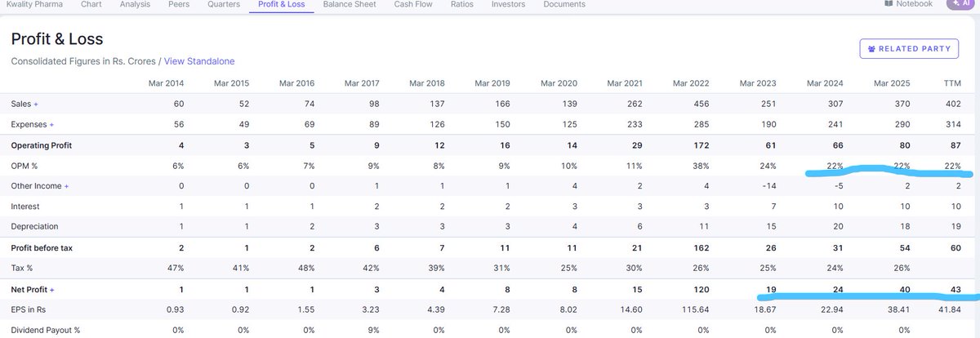Click the Dividend Payout % label
The image size is (980, 338).
pyautogui.click(x=46, y=330)
